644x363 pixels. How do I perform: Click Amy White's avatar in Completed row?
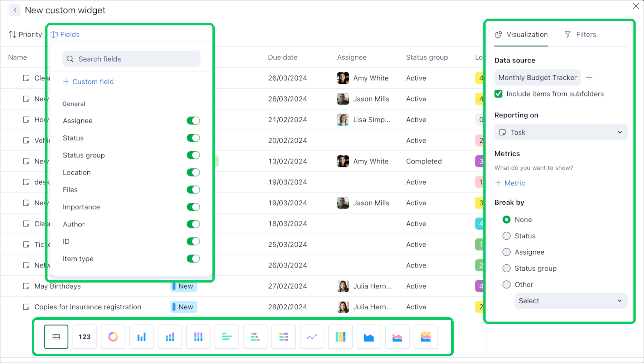[343, 161]
